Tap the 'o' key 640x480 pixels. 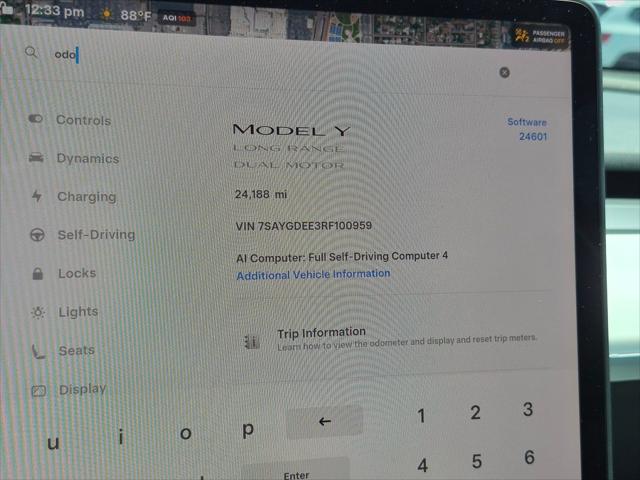click(x=185, y=433)
